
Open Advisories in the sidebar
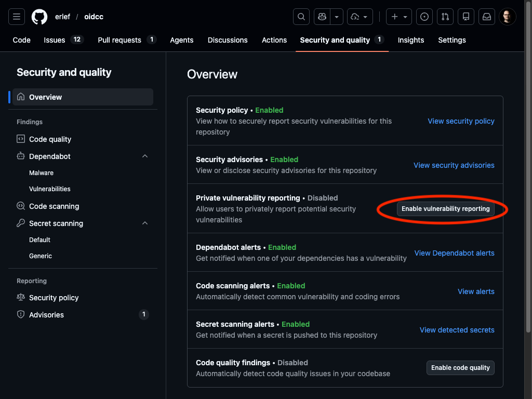pos(46,315)
